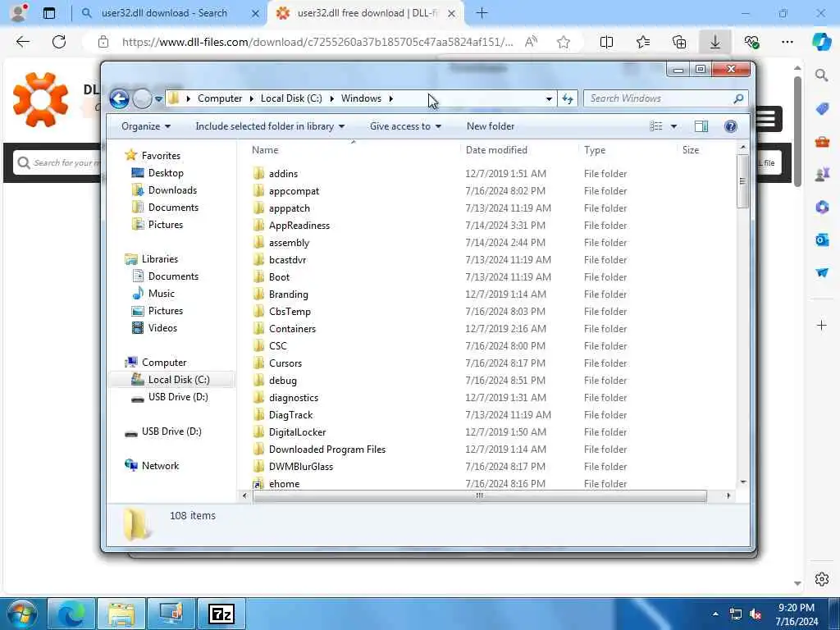Screen dimensions: 840x630
Task: Click the Explorer help icon
Action: point(730,126)
